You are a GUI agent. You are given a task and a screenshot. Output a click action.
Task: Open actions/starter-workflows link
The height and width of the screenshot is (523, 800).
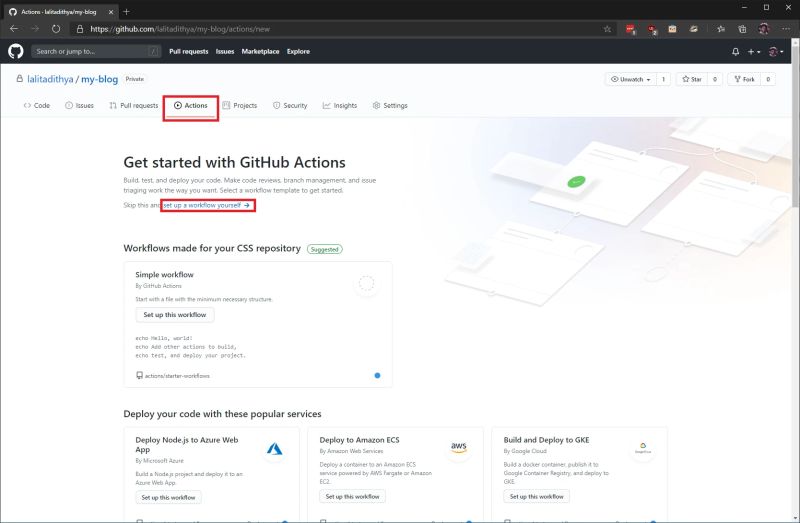[177, 376]
